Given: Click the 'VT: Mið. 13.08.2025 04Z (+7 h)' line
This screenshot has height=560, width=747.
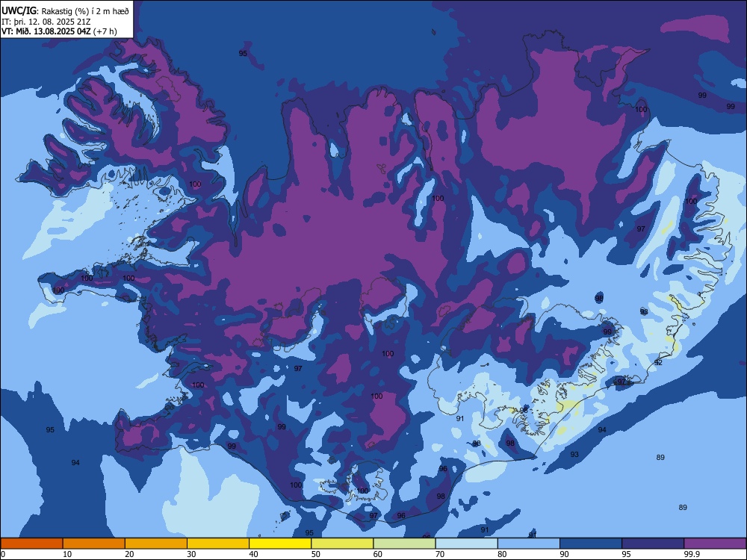Looking at the screenshot, I should click(x=59, y=31).
